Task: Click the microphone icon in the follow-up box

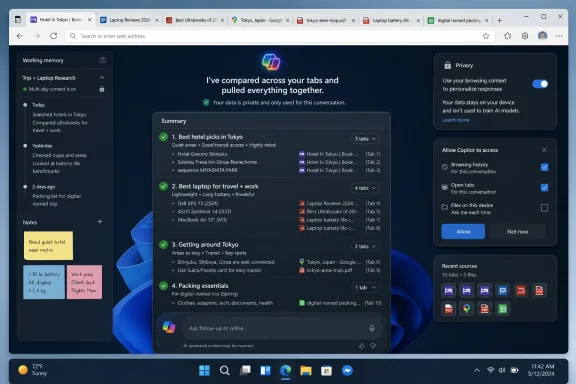Action: (x=372, y=328)
